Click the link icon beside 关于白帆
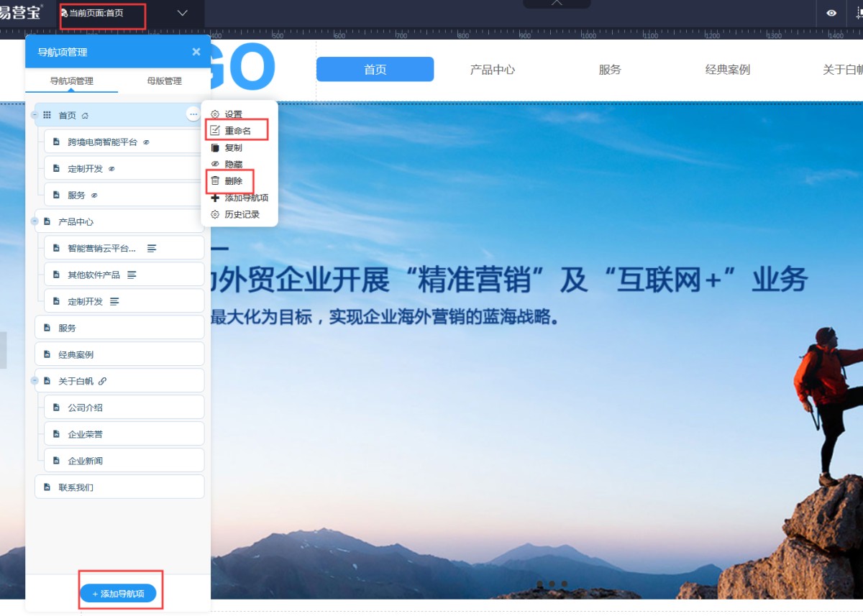863x616 pixels. point(102,381)
